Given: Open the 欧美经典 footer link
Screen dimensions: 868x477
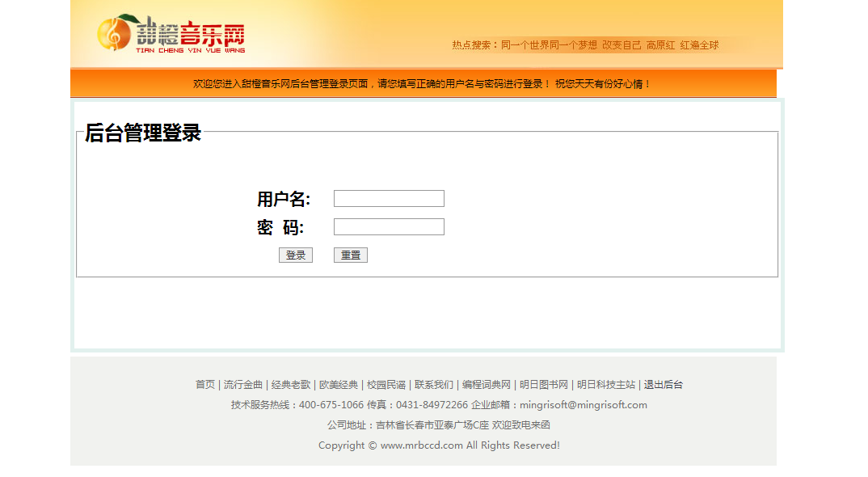Looking at the screenshot, I should (x=339, y=385).
